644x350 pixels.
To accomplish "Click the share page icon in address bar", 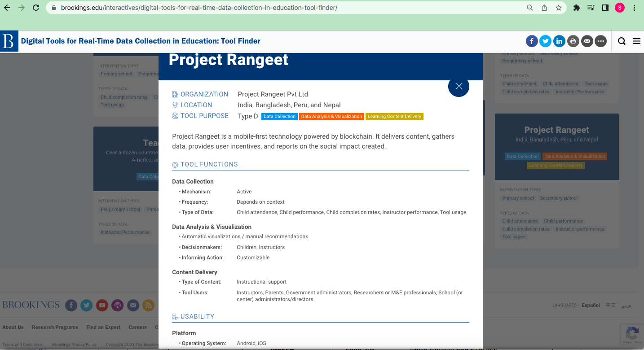I will click(x=544, y=8).
